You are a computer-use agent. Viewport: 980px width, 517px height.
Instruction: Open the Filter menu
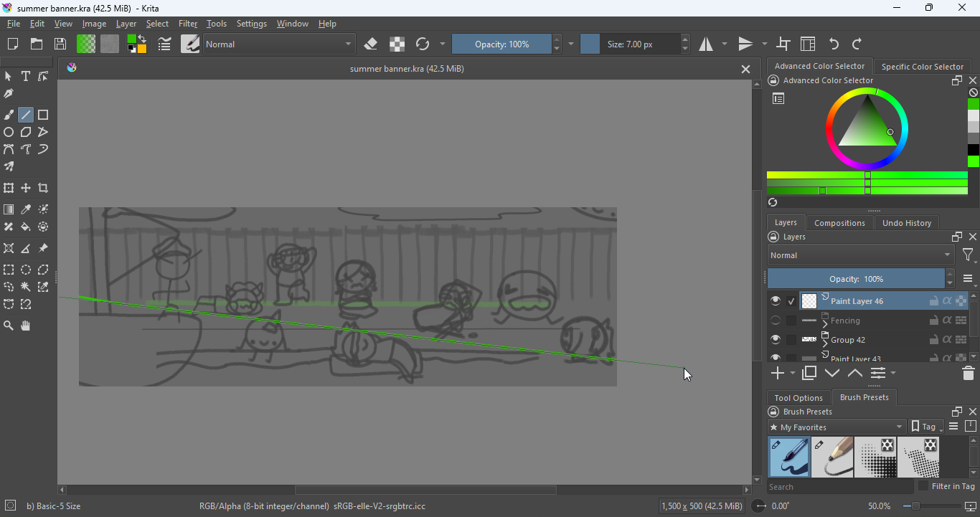[187, 24]
